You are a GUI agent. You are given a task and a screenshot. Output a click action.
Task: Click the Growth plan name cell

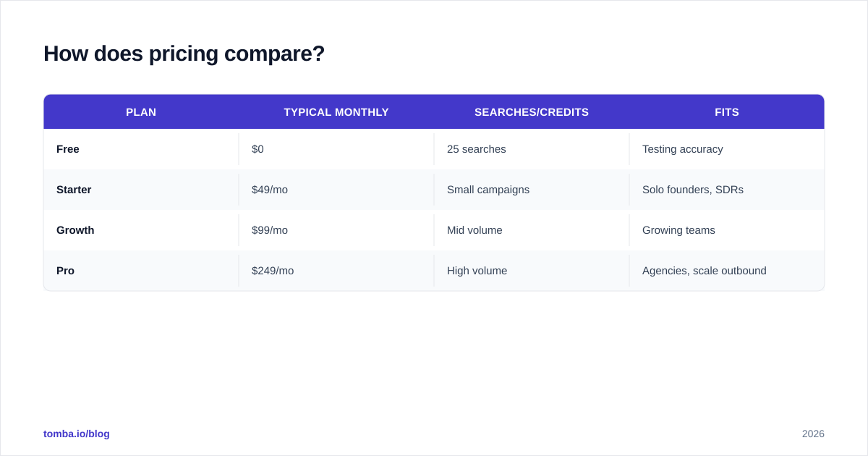click(141, 230)
